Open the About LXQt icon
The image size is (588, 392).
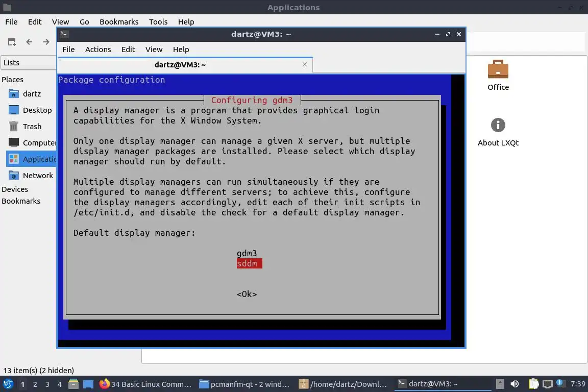click(x=498, y=132)
